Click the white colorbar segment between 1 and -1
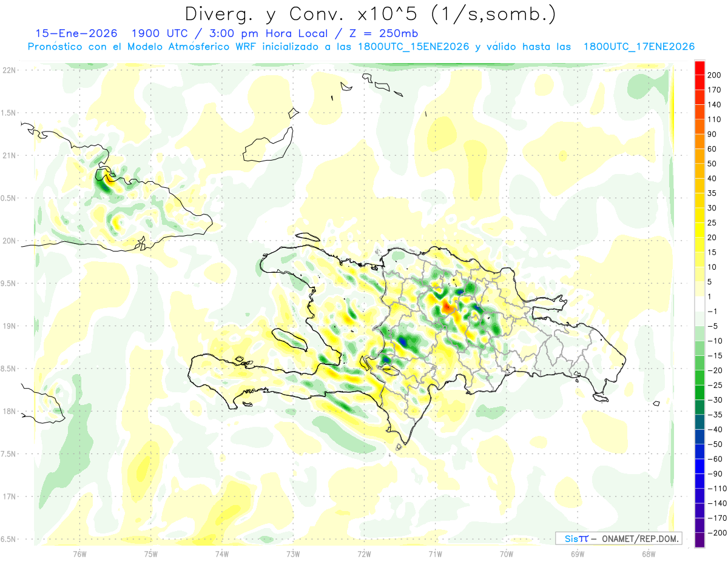This screenshot has width=728, height=562. (x=699, y=304)
